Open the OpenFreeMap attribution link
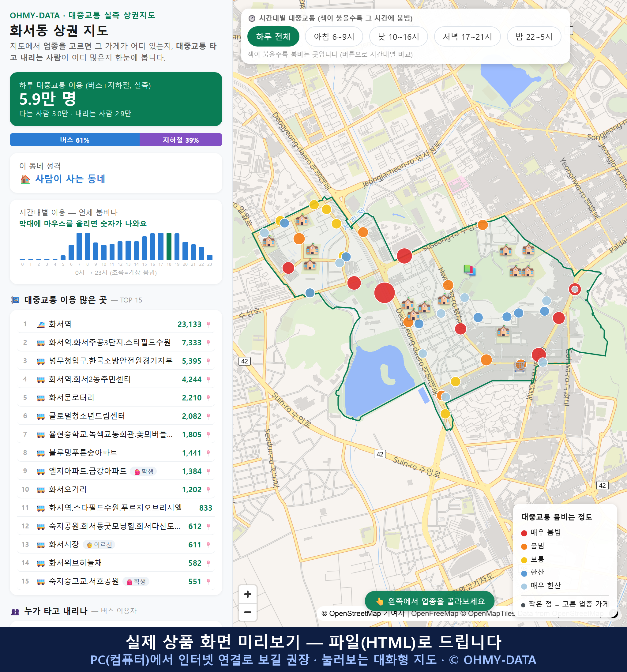 click(x=434, y=613)
